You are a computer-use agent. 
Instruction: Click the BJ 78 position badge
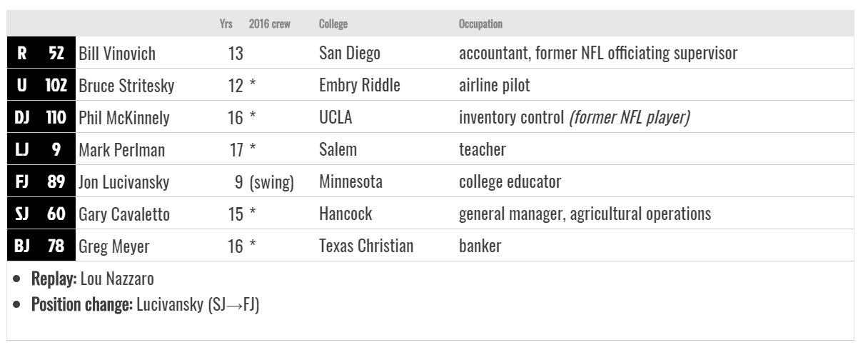[40, 246]
